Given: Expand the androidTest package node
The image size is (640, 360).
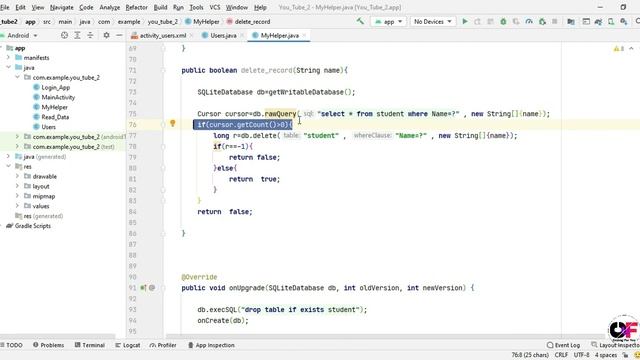Looking at the screenshot, I should [17, 137].
